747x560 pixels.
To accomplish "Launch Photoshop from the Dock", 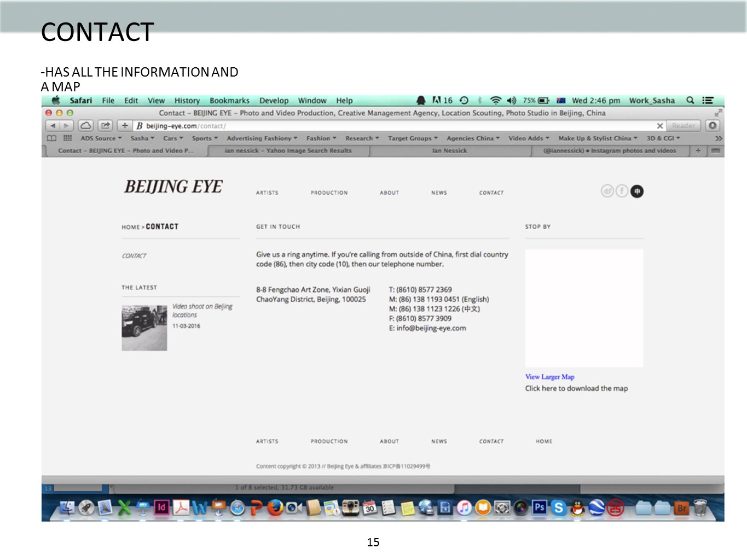I will tap(539, 507).
